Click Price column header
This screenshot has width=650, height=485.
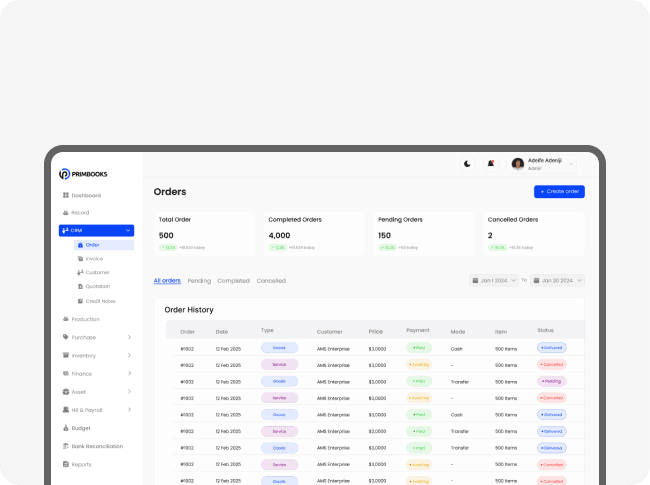(x=376, y=332)
